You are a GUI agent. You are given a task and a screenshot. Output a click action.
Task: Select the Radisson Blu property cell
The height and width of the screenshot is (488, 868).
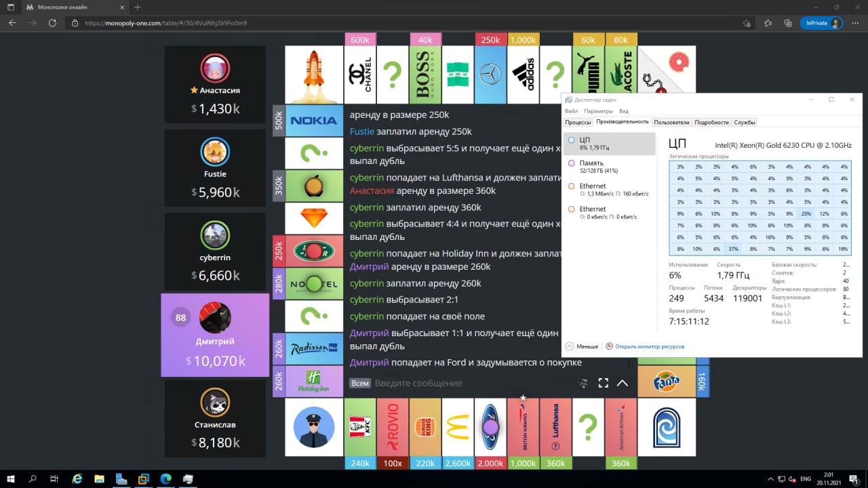click(314, 348)
